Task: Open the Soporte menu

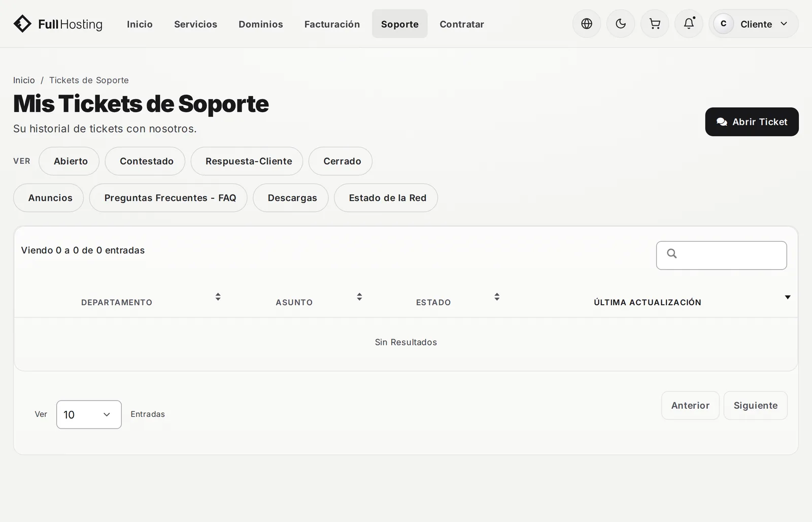Action: [x=400, y=24]
